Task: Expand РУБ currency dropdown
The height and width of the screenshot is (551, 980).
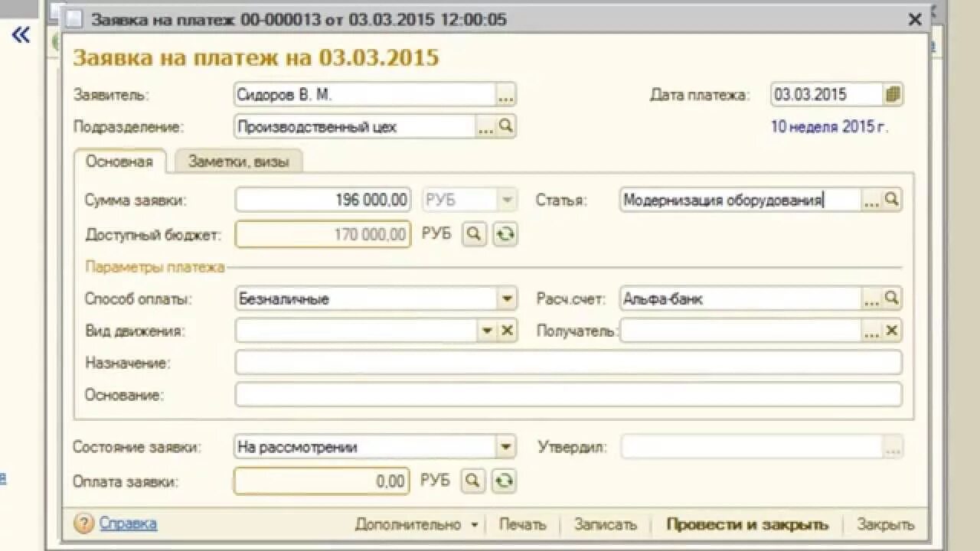Action: click(x=506, y=201)
